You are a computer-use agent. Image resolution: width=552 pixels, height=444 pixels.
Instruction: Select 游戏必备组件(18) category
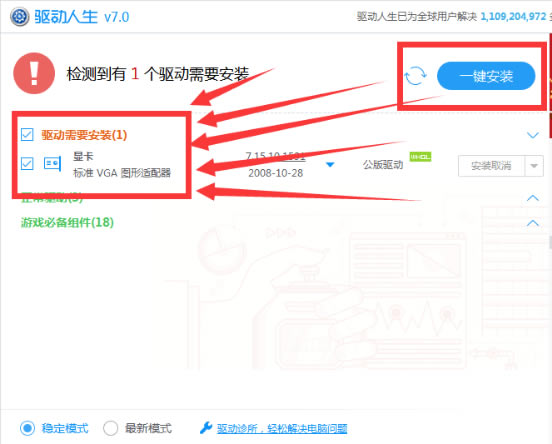[67, 223]
